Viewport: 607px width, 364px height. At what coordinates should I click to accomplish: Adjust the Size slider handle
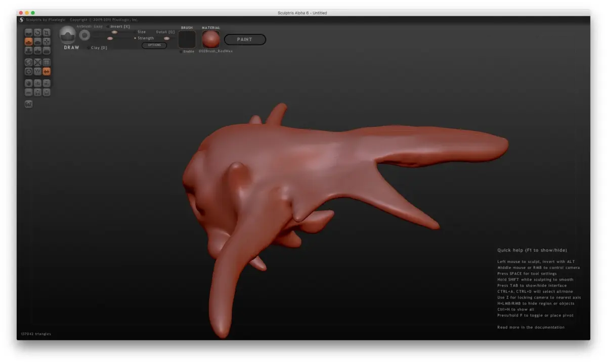click(114, 32)
